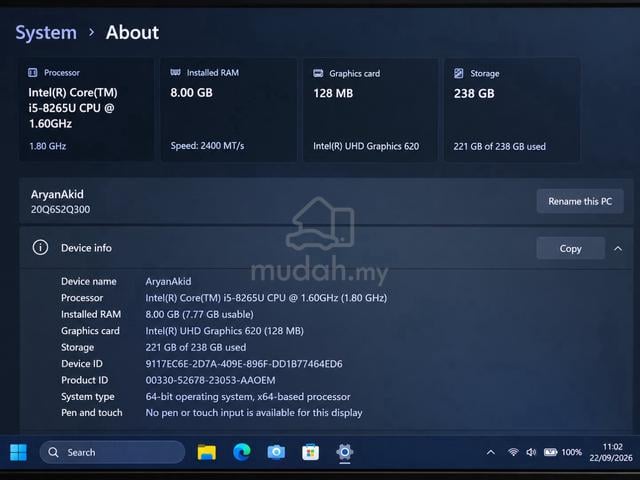640x480 pixels.
Task: Click the 'System type' label
Action: point(88,397)
